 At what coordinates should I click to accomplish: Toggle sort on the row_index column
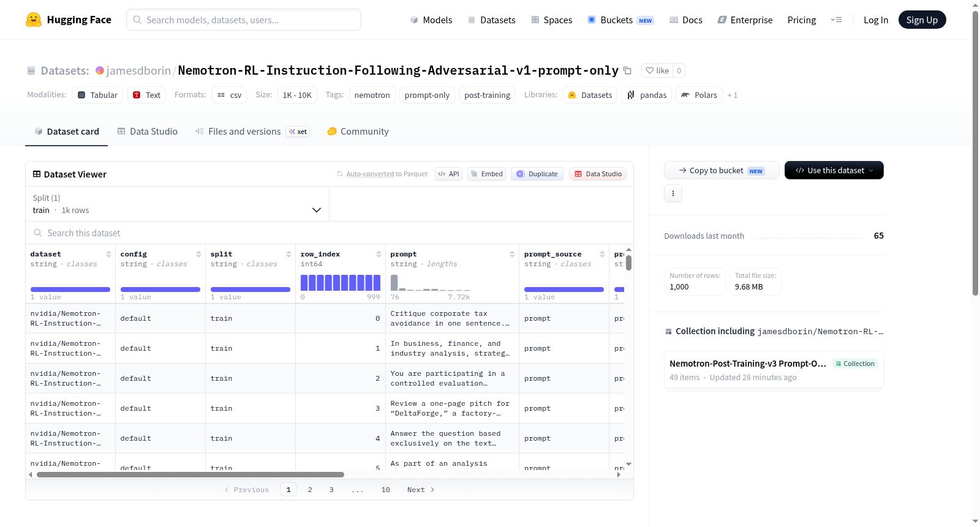click(379, 254)
